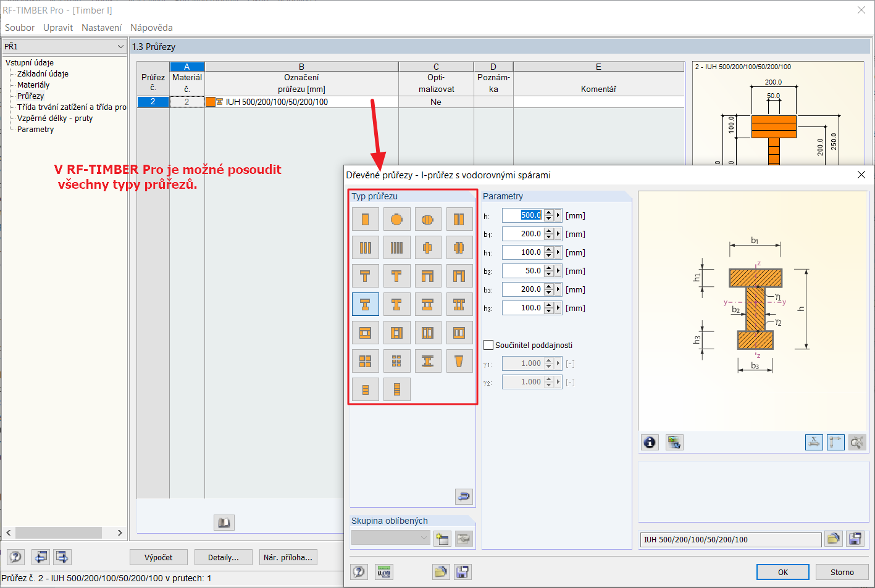This screenshot has height=588, width=875.
Task: Go to the next input table
Action: (62, 557)
